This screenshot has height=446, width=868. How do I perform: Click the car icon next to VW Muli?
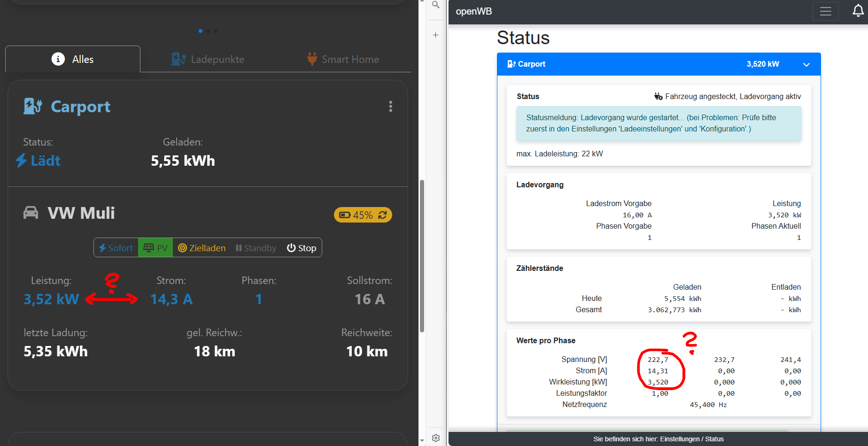pos(31,213)
